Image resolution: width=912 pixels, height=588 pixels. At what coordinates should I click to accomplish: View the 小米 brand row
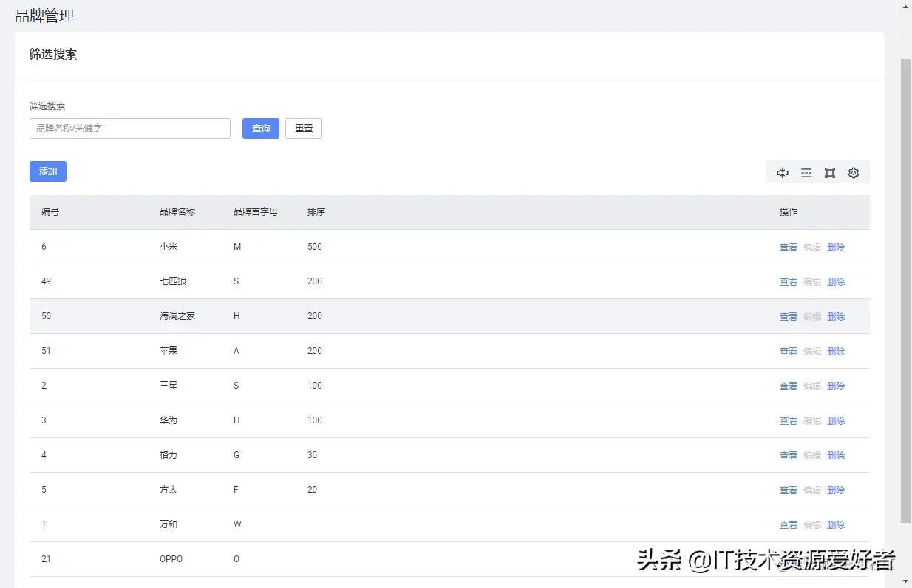(x=789, y=247)
